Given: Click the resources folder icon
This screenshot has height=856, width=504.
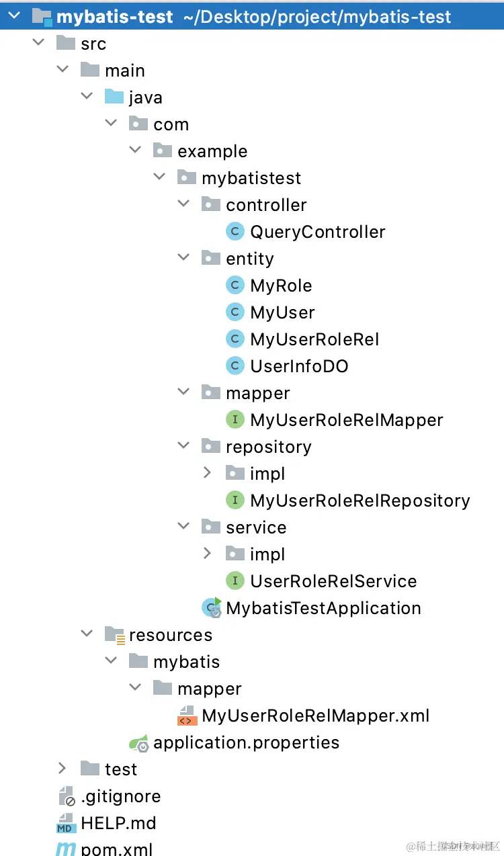Looking at the screenshot, I should (x=115, y=635).
